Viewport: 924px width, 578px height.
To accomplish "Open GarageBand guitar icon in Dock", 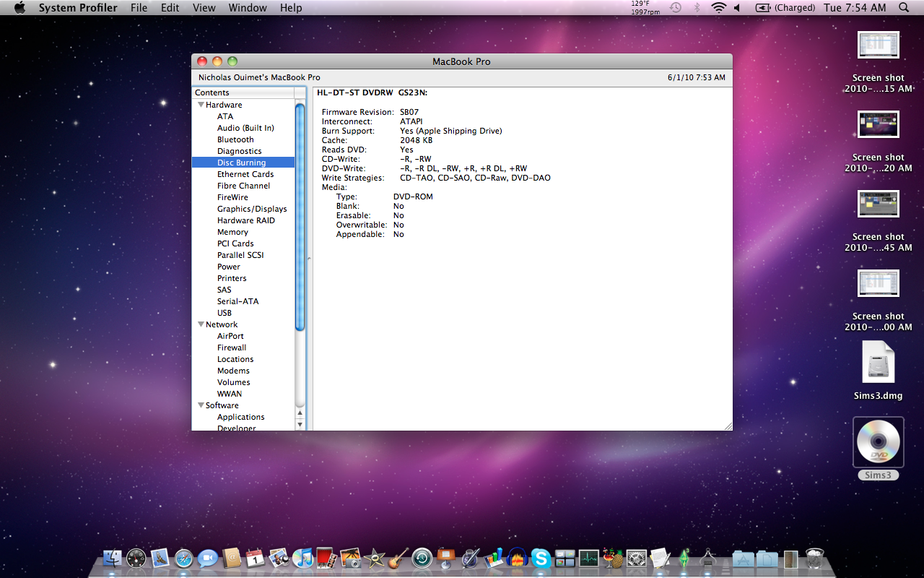I will [398, 558].
